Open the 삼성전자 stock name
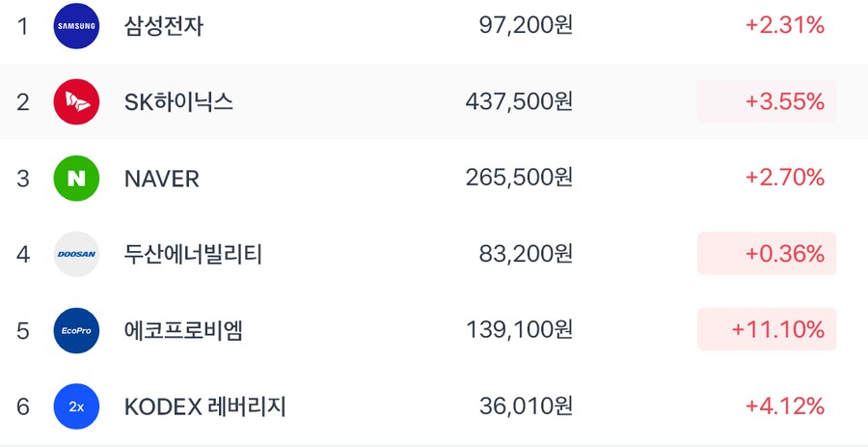The height and width of the screenshot is (447, 868). pos(164,26)
